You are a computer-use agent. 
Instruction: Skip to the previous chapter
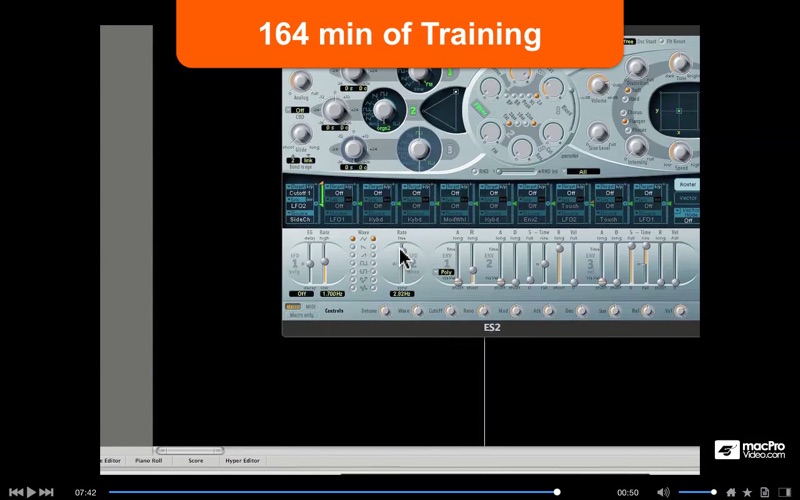[x=16, y=492]
